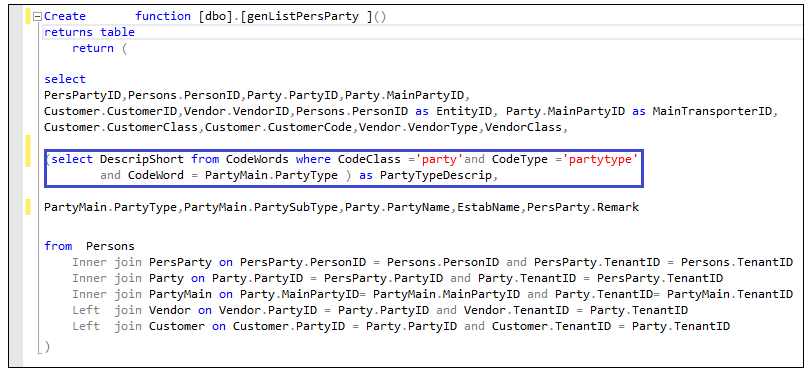Collapse the Create function code block
808x373 pixels.
pyautogui.click(x=37, y=16)
